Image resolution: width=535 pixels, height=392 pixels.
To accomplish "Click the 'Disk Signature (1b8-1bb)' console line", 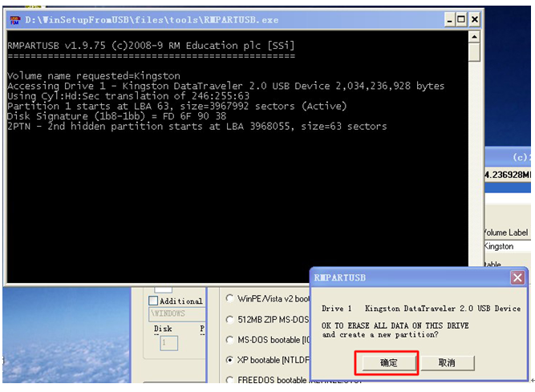I will (116, 116).
